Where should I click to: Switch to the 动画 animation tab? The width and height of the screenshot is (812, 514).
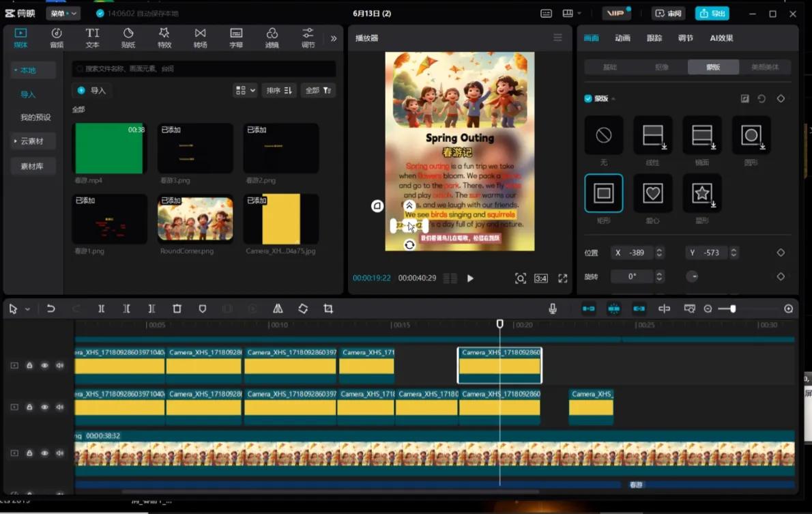pyautogui.click(x=622, y=38)
